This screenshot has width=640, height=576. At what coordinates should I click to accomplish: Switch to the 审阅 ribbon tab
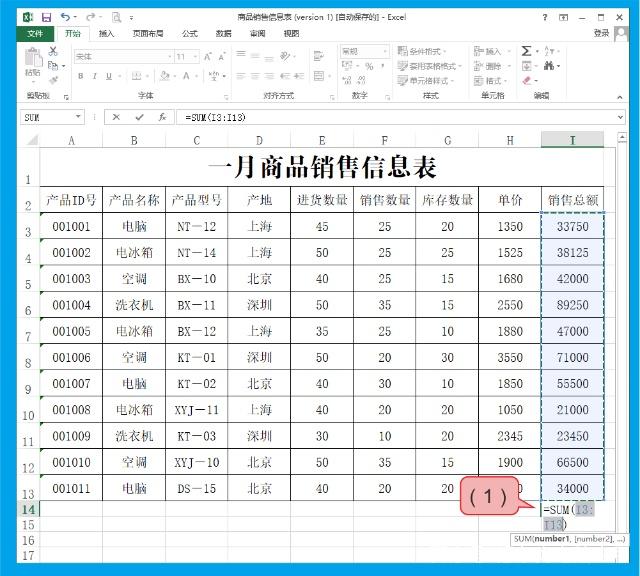click(258, 33)
